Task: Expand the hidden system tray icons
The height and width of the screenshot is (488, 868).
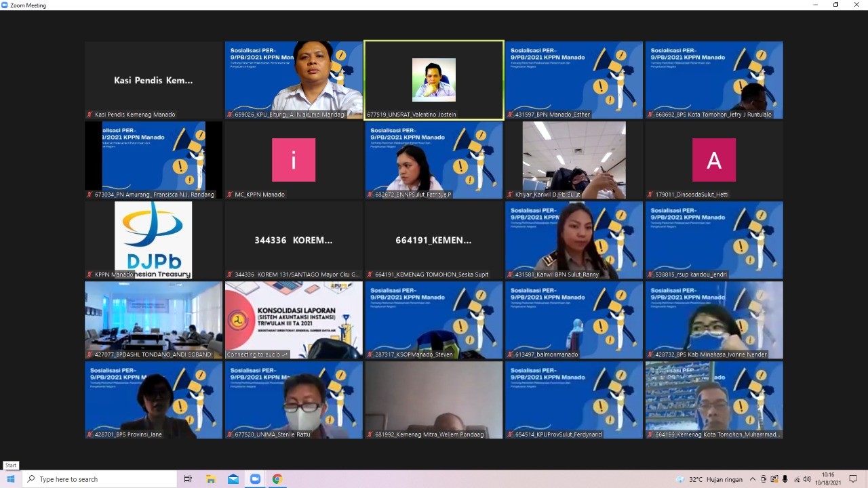Action: point(752,479)
